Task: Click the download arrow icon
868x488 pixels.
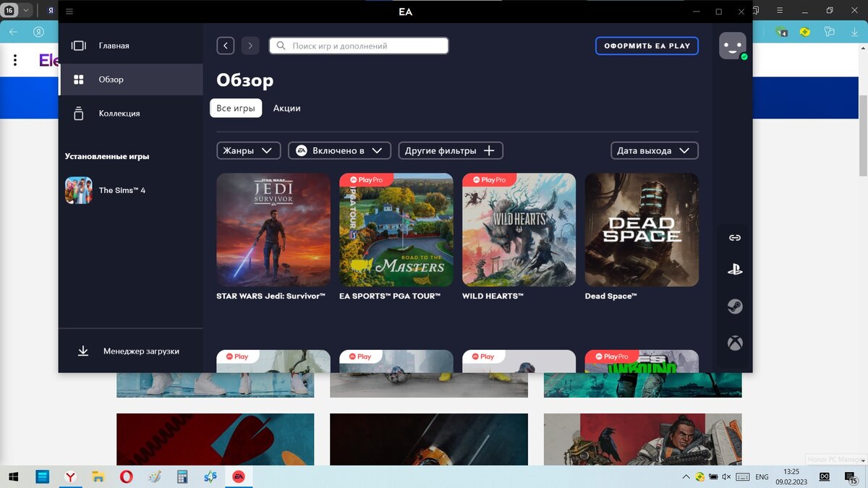Action: pos(83,351)
